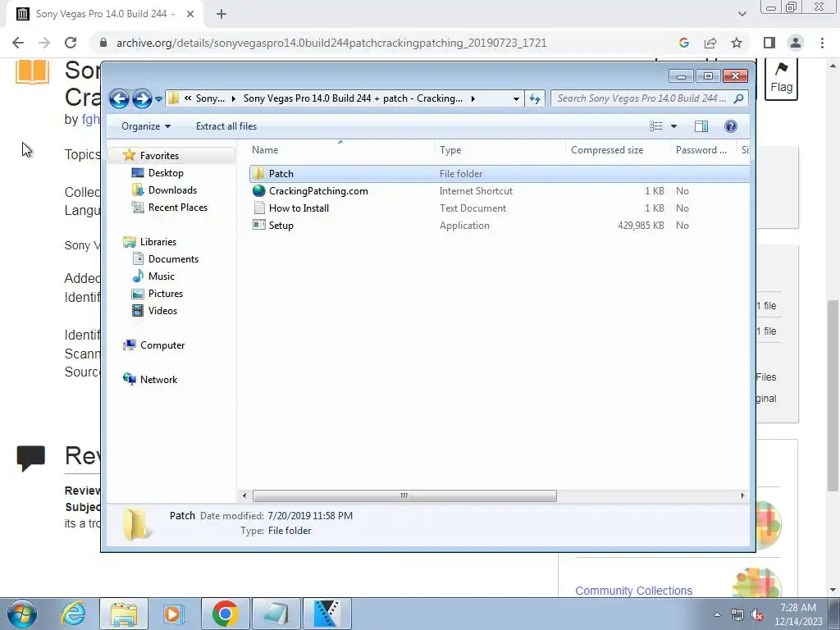Open Pictures library
The height and width of the screenshot is (630, 840).
click(x=166, y=293)
